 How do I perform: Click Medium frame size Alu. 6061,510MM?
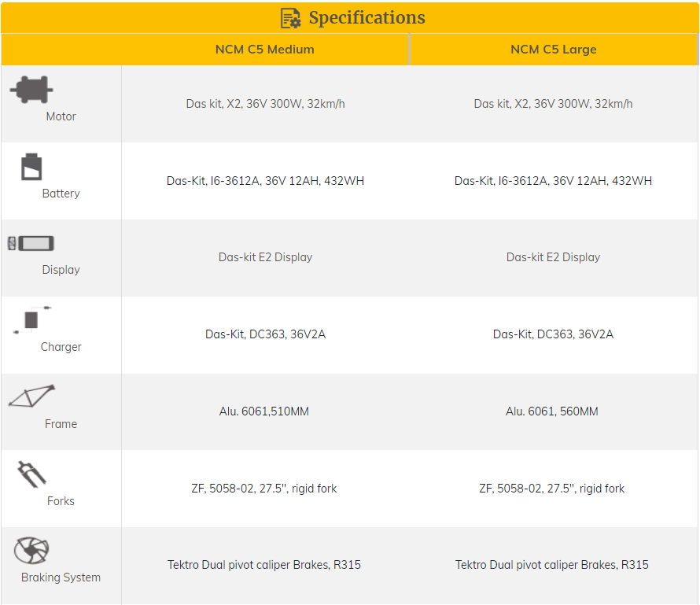(x=264, y=411)
